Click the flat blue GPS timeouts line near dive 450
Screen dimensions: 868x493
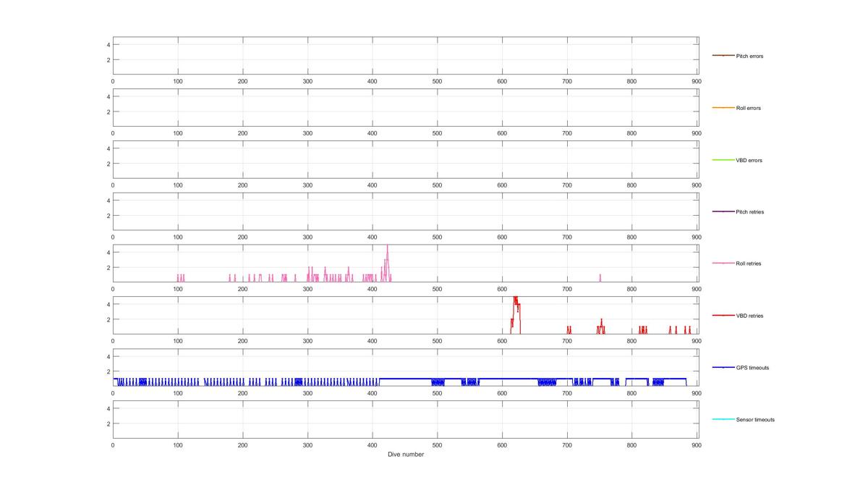pos(405,379)
